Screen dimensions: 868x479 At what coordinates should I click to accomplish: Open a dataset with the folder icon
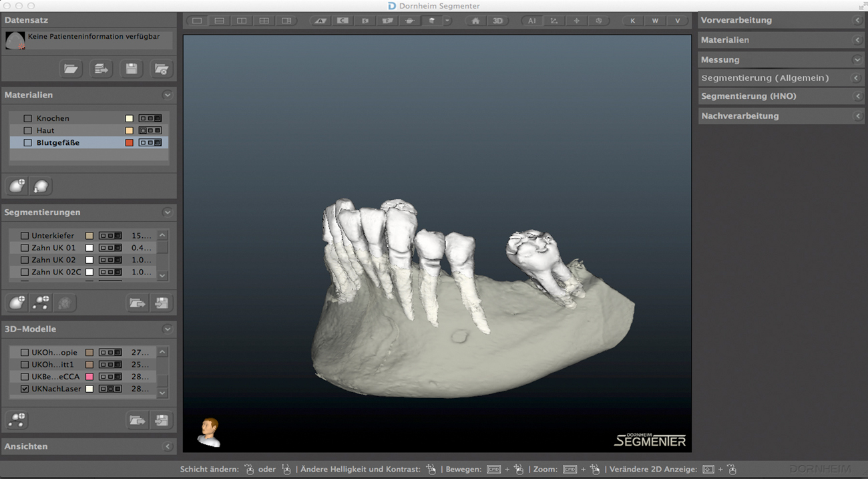click(71, 69)
